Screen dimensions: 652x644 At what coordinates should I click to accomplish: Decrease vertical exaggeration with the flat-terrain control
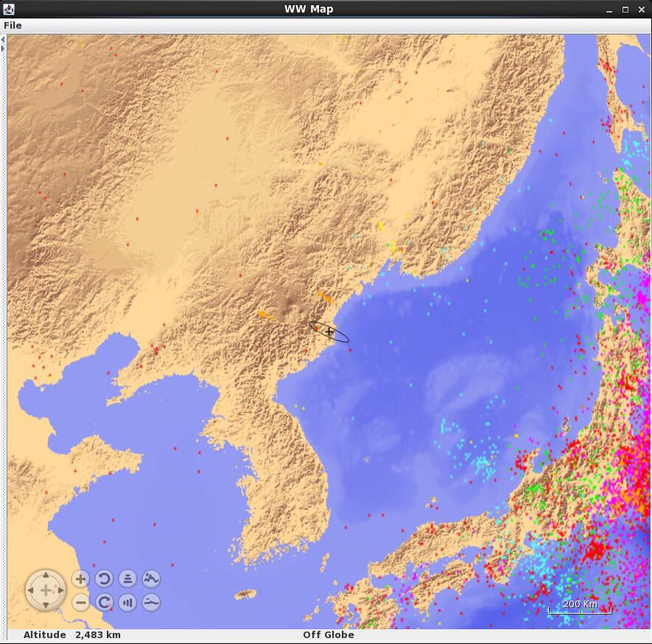(x=151, y=603)
